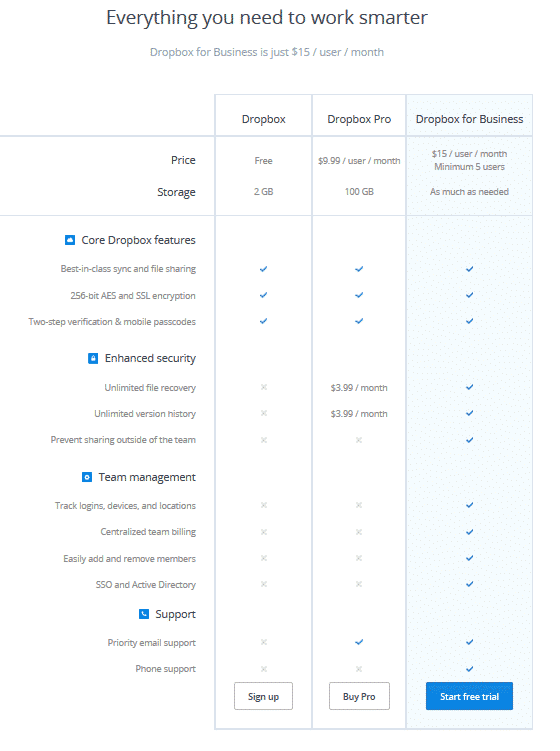The width and height of the screenshot is (560, 751).
Task: Click the Everything you need to work smarter heading
Action: (266, 18)
